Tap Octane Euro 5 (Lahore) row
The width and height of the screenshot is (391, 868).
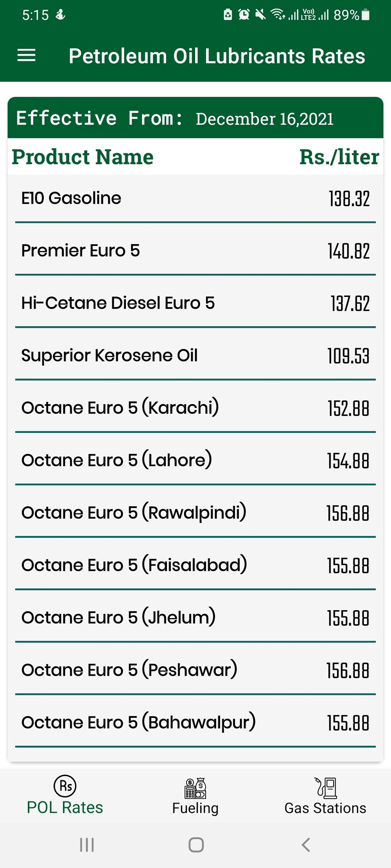[x=195, y=460]
